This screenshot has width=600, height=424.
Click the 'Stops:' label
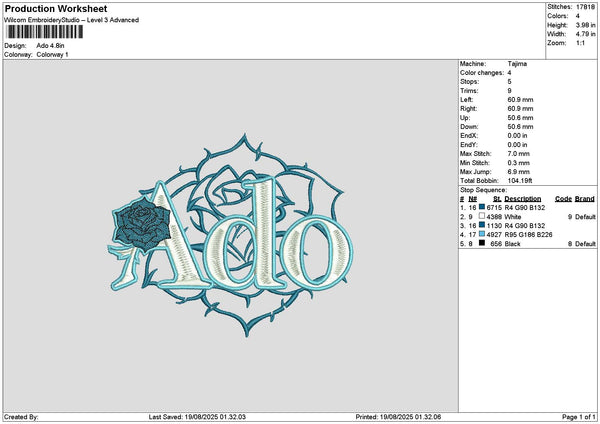[469, 82]
